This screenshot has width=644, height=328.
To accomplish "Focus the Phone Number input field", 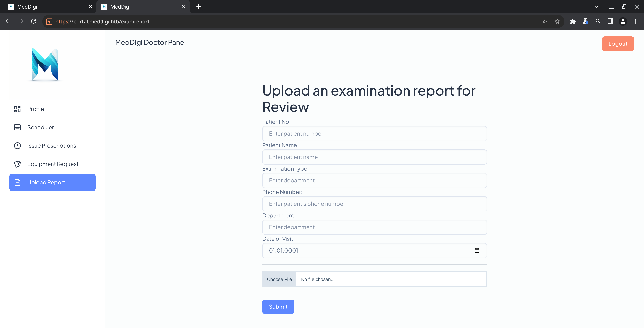I will pos(374,204).
